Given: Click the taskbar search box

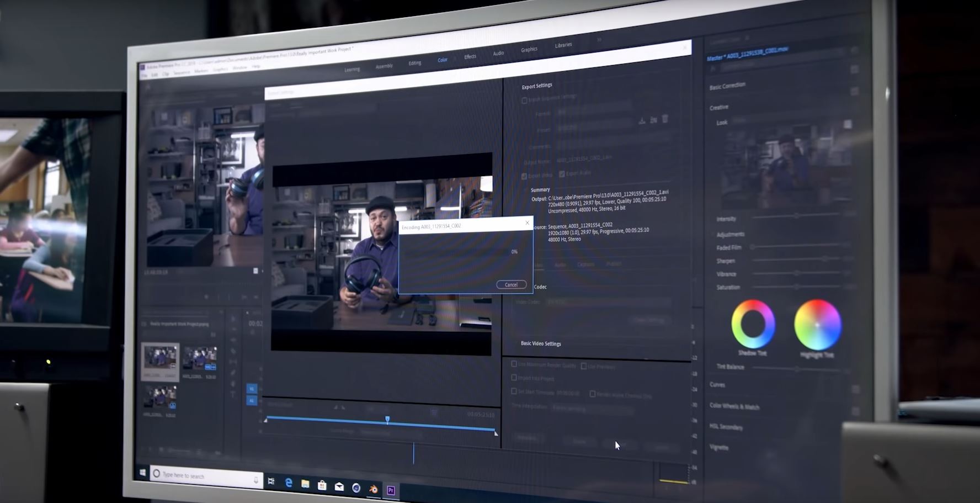Looking at the screenshot, I should [x=206, y=475].
